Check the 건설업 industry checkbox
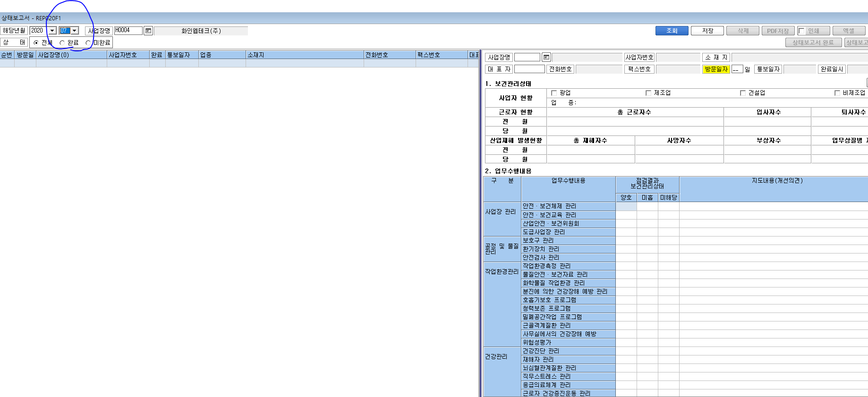The image size is (868, 397). coord(743,93)
